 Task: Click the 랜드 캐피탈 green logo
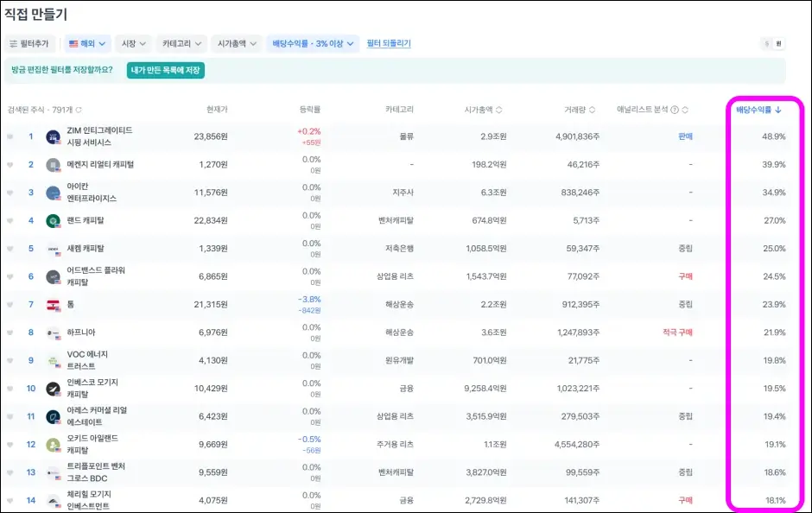click(53, 220)
